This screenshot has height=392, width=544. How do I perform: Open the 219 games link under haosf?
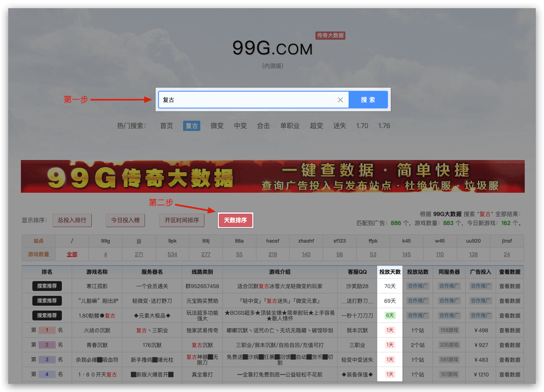[273, 255]
